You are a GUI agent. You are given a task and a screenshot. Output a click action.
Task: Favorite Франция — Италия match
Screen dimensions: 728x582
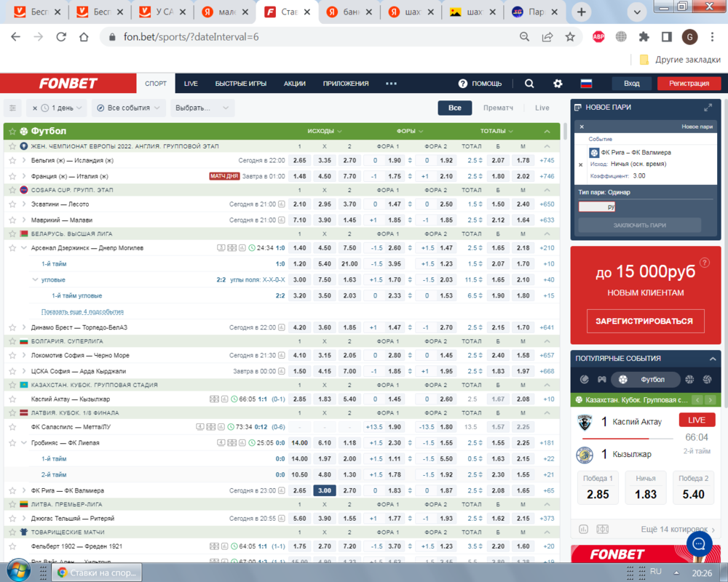(12, 176)
